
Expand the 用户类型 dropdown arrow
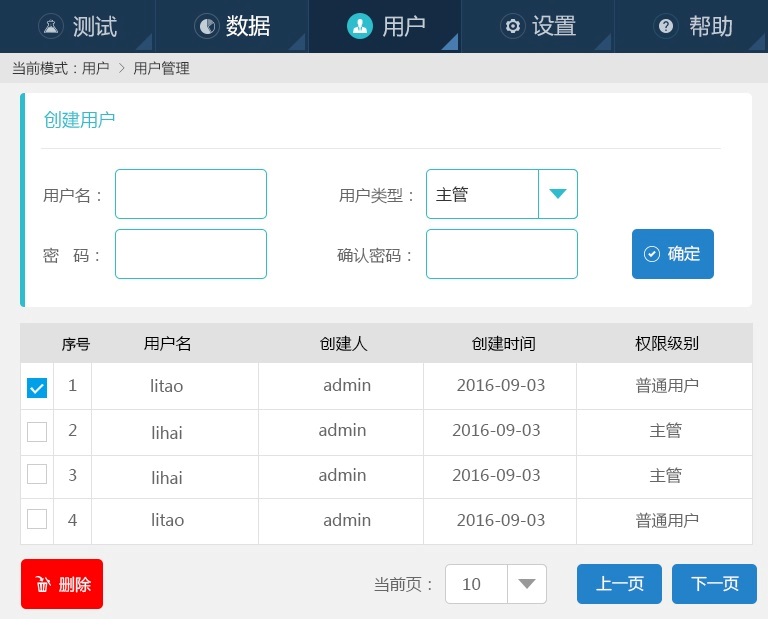point(558,194)
